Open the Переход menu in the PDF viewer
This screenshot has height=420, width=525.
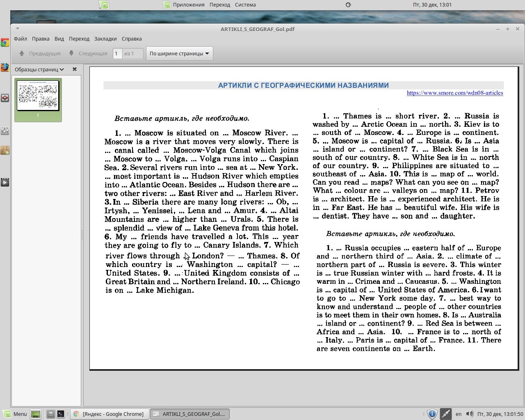pyautogui.click(x=79, y=39)
